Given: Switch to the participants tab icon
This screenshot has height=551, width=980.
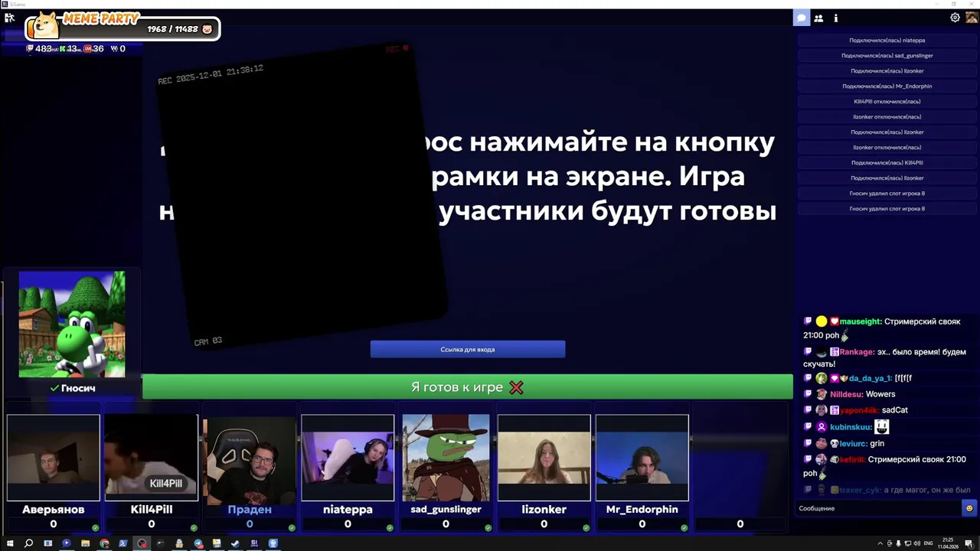Looking at the screenshot, I should click(818, 18).
